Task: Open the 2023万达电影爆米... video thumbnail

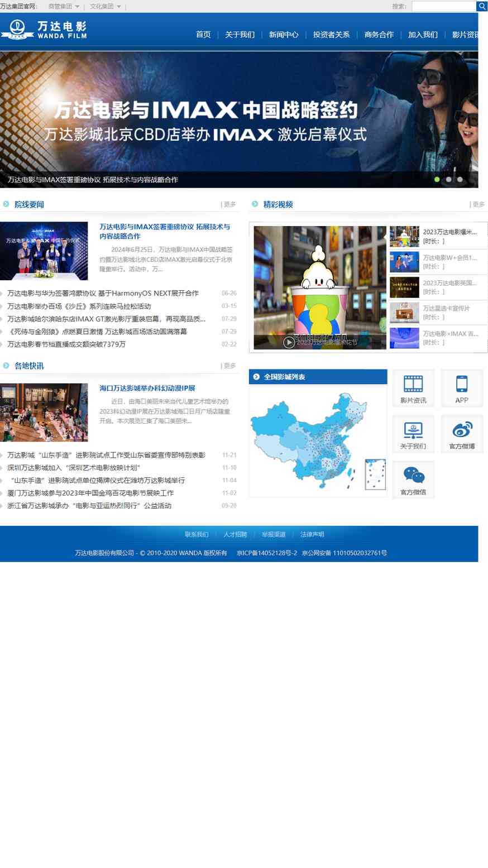Action: click(404, 237)
